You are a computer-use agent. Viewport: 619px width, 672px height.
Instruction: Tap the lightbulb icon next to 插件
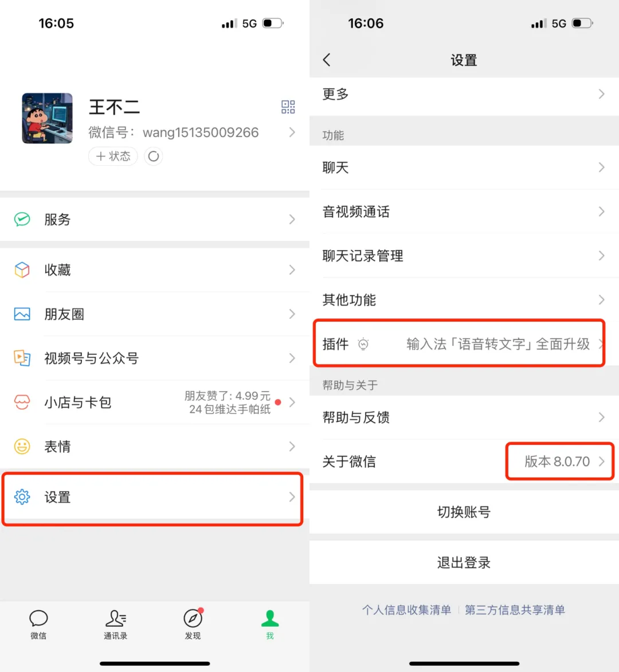point(363,344)
